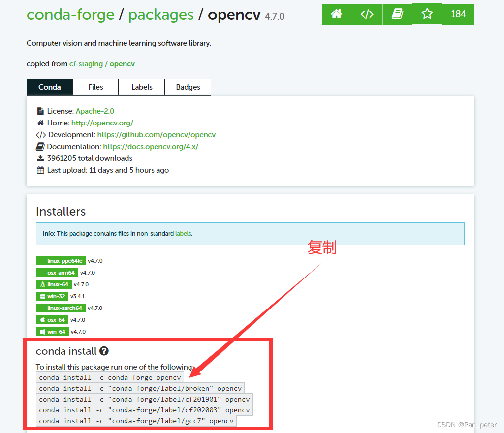This screenshot has height=433, width=504.
Task: Star the opencv package
Action: click(x=427, y=14)
